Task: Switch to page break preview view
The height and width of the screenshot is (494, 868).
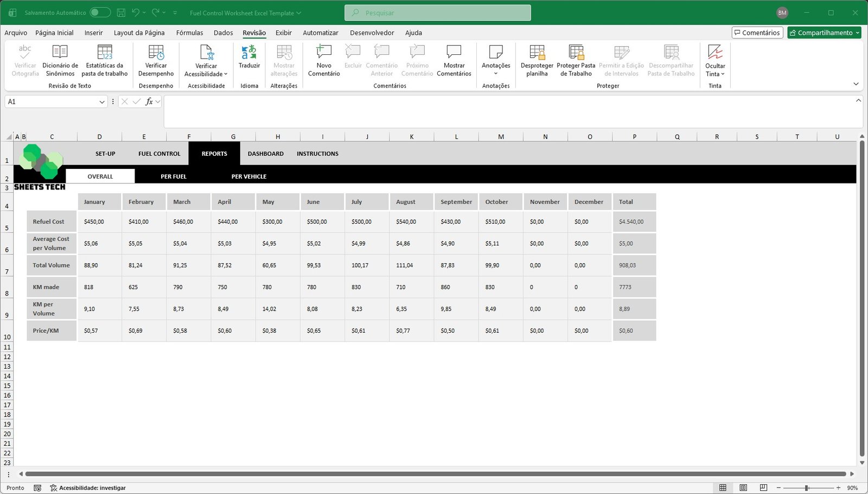Action: click(x=763, y=488)
